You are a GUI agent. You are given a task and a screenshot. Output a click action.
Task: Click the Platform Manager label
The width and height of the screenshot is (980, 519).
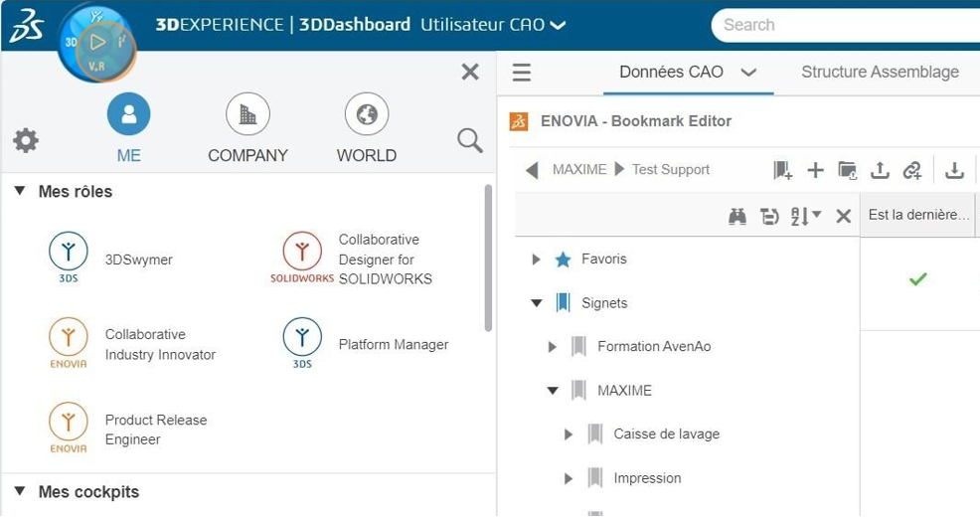click(x=394, y=345)
